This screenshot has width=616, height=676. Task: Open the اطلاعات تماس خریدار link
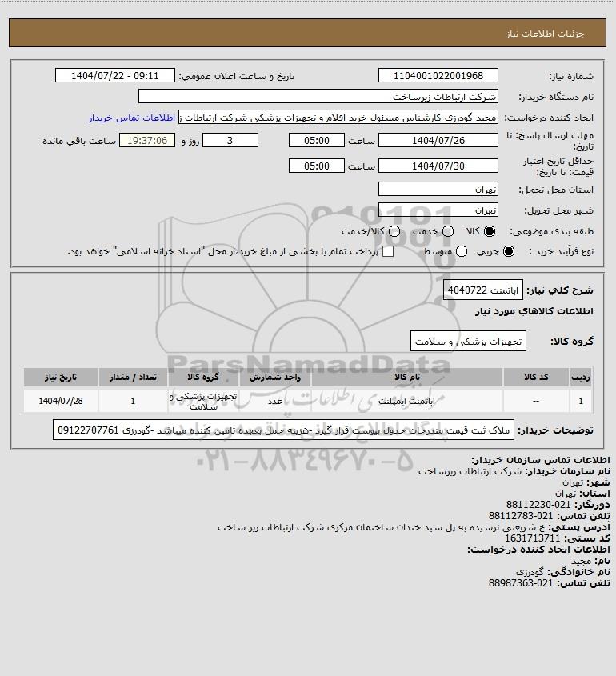132,118
